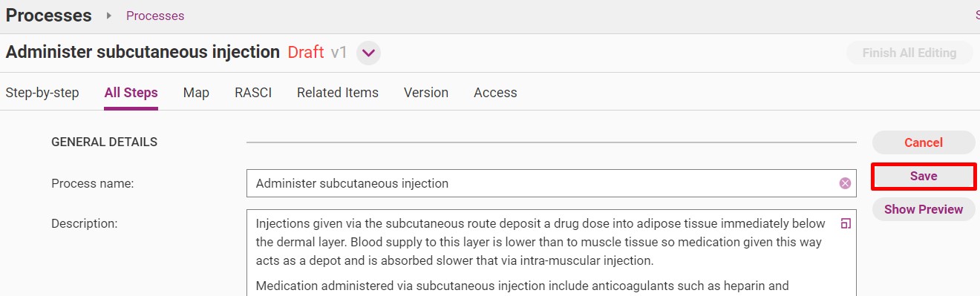980x296 pixels.
Task: Click the Finish All Editing button
Action: (909, 53)
